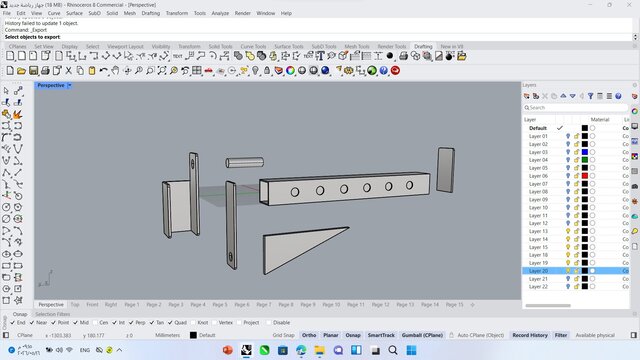Toggle the Near osnap checkbox
Viewport: 640px width, 360px height.
click(x=32, y=322)
